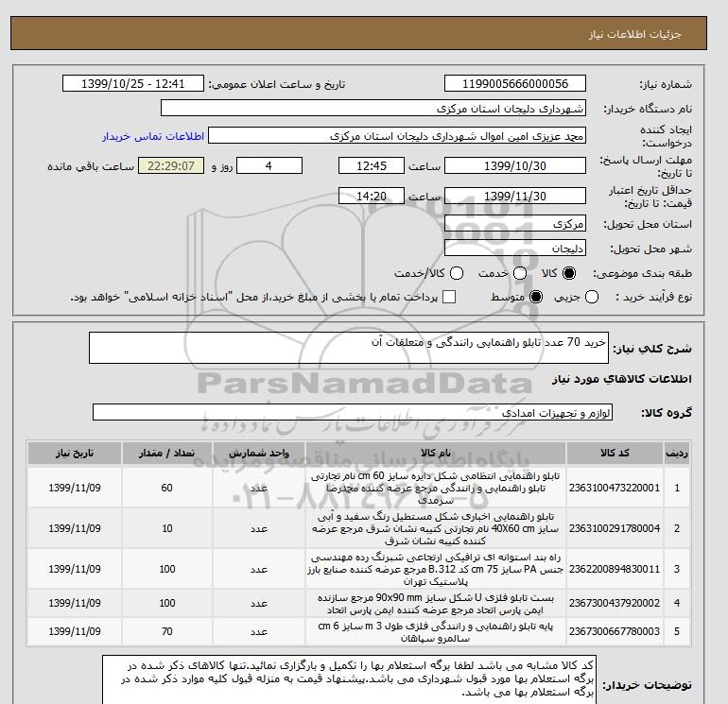Click row 3 product name traffic bollard PA
Image resolution: width=728 pixels, height=704 pixels.
(436, 569)
